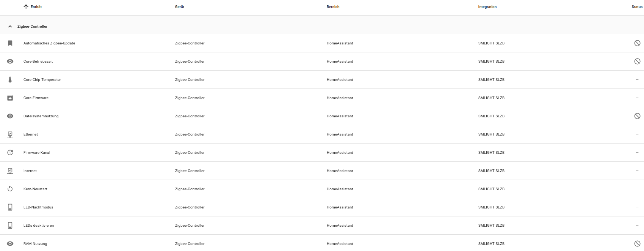Click bookmark icon for Automatisches Zigbee-Update

[x=10, y=43]
